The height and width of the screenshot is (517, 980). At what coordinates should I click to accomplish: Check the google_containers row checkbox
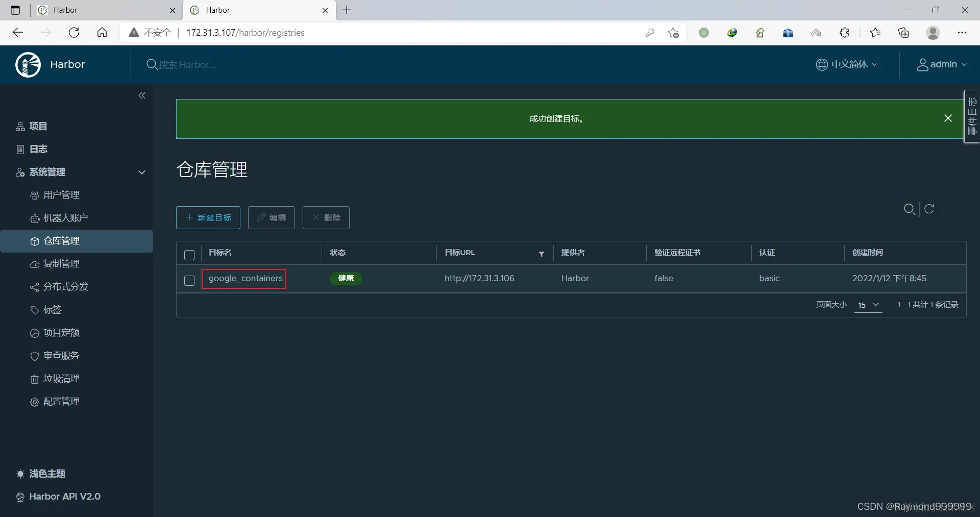pyautogui.click(x=189, y=280)
